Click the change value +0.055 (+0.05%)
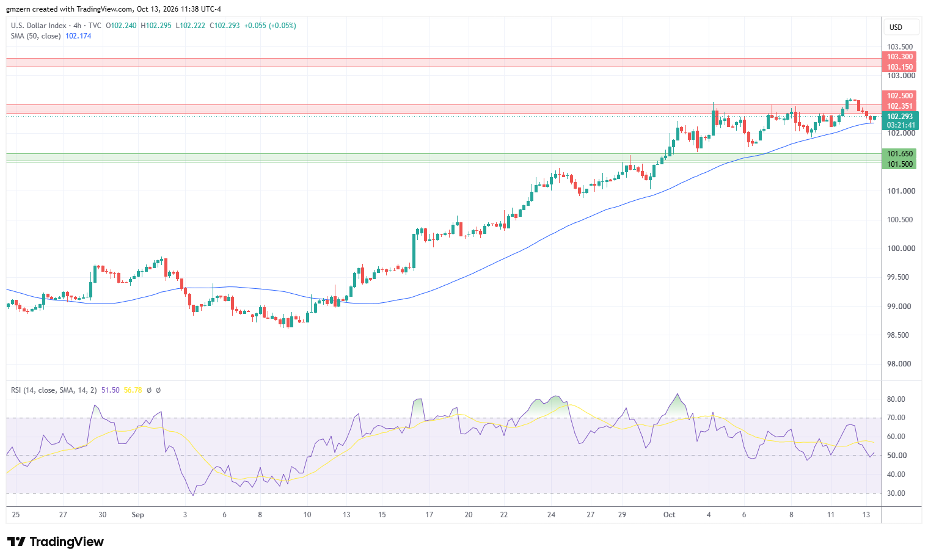The width and height of the screenshot is (928, 560). coord(270,26)
